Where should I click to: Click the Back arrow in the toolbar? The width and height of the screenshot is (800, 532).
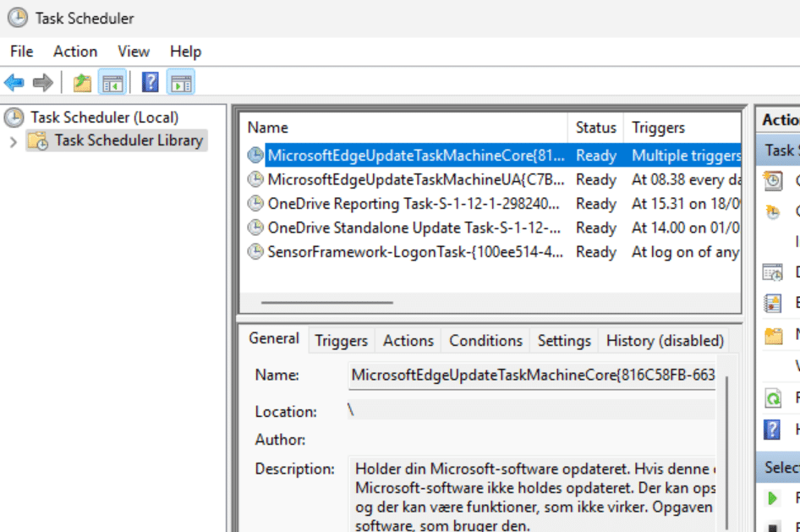click(x=14, y=82)
